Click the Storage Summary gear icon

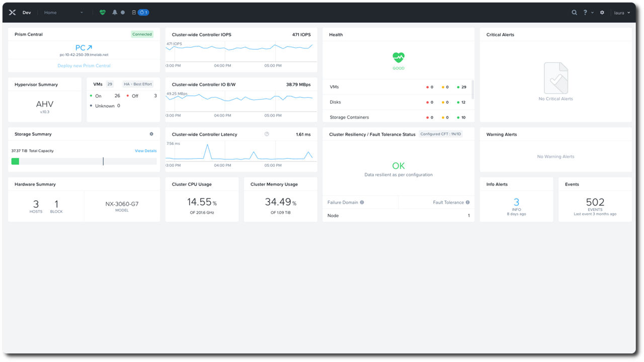[151, 134]
